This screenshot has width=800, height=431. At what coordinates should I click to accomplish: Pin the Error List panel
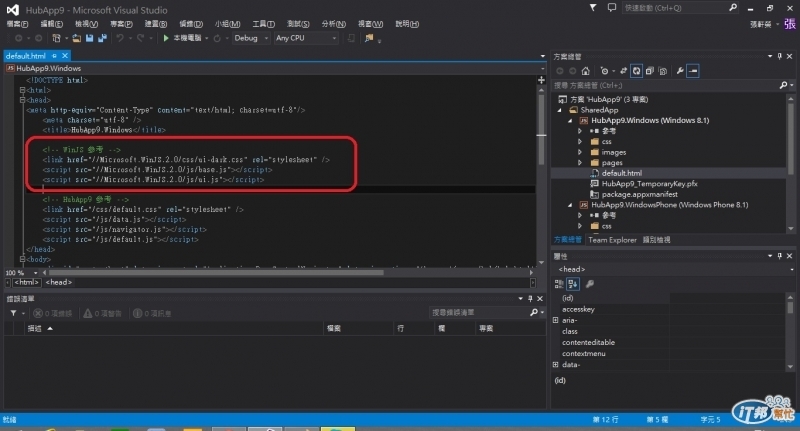pyautogui.click(x=530, y=299)
